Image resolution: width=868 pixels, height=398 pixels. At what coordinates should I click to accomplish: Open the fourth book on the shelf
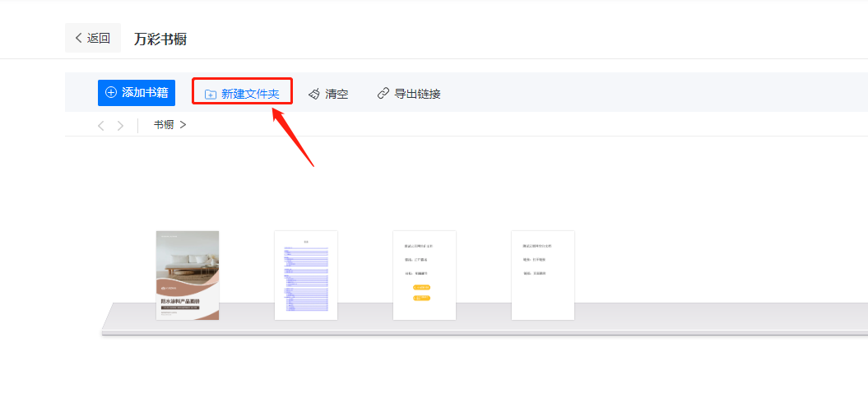pyautogui.click(x=543, y=275)
